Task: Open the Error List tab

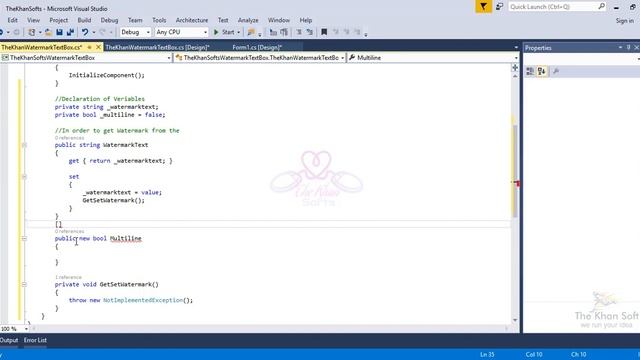Action: coord(35,340)
